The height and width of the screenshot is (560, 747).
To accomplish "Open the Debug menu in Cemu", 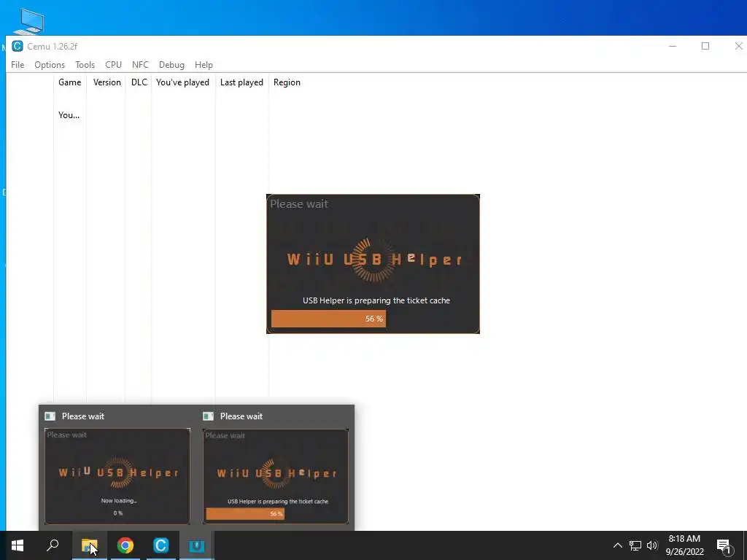I will [171, 65].
